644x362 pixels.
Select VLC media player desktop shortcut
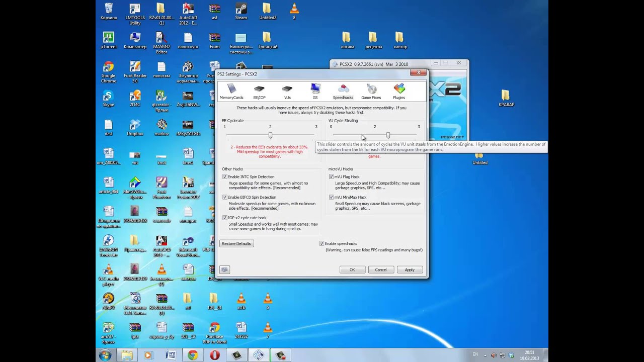click(109, 275)
